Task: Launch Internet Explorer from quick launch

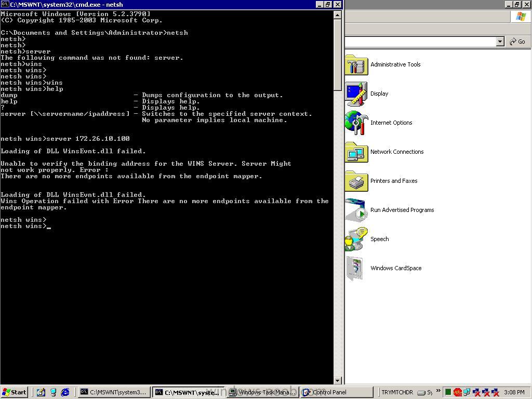Action: tap(65, 392)
